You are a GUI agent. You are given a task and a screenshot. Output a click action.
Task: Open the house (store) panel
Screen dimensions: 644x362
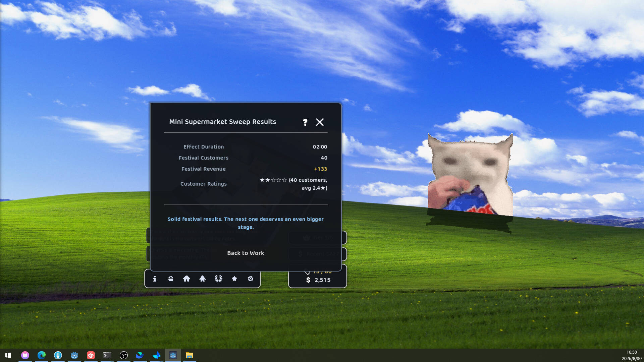point(186,279)
